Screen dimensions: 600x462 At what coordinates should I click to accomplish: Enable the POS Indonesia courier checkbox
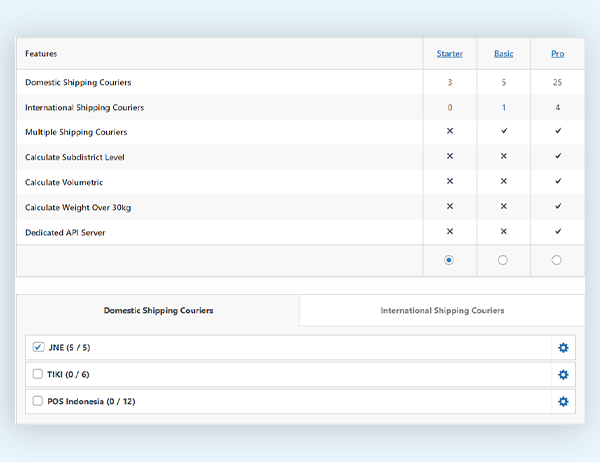point(38,401)
